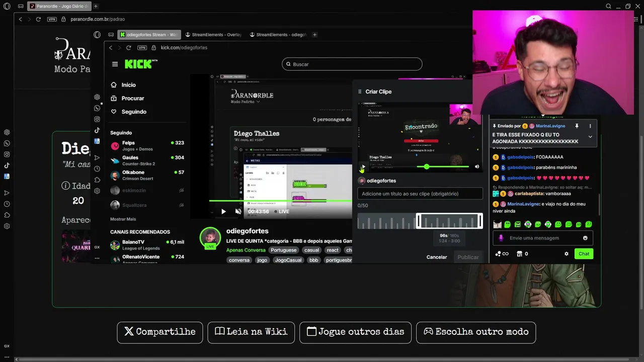Click the green Chat send button
Viewport: 644px width, 362px height.
(x=584, y=254)
